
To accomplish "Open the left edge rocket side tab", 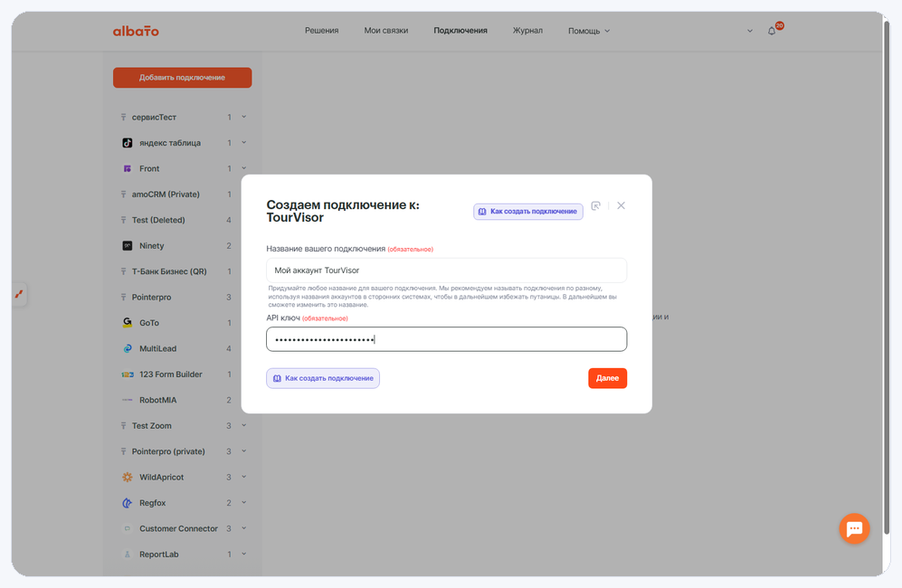I will click(19, 294).
